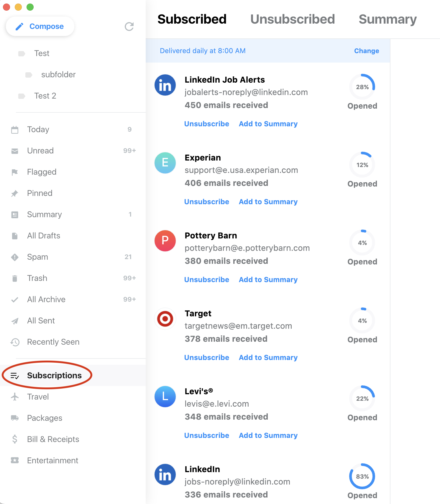Open the Today mailbox
The width and height of the screenshot is (440, 504).
click(73, 130)
